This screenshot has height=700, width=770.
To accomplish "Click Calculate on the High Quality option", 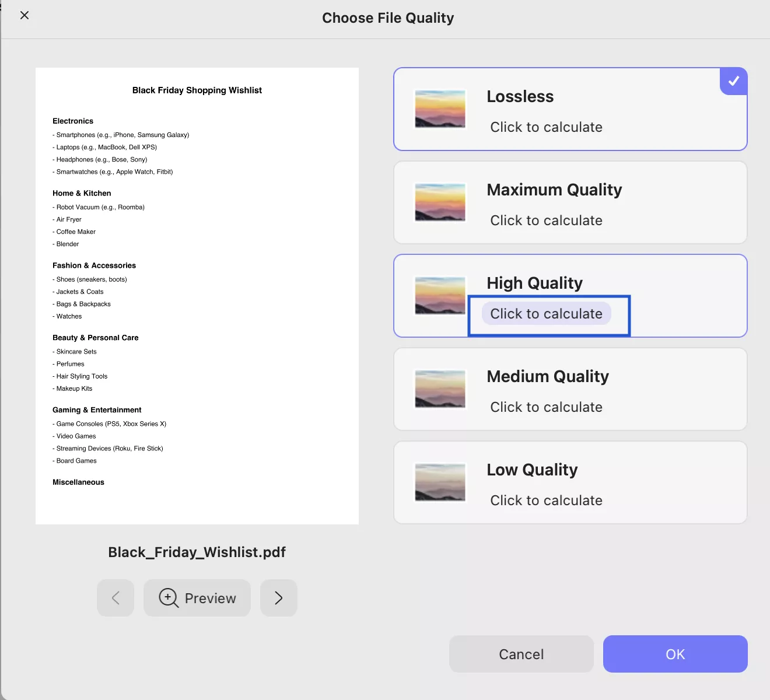I will click(x=546, y=313).
